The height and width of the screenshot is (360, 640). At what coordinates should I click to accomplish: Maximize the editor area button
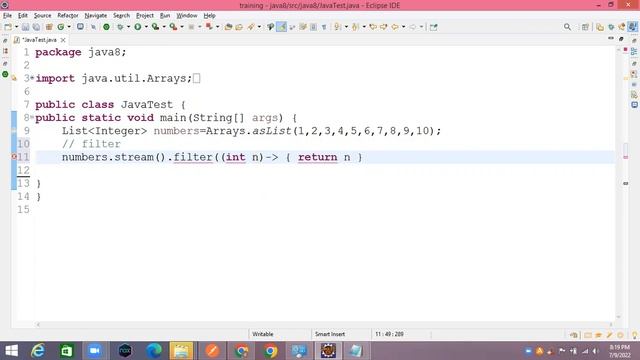click(x=621, y=39)
